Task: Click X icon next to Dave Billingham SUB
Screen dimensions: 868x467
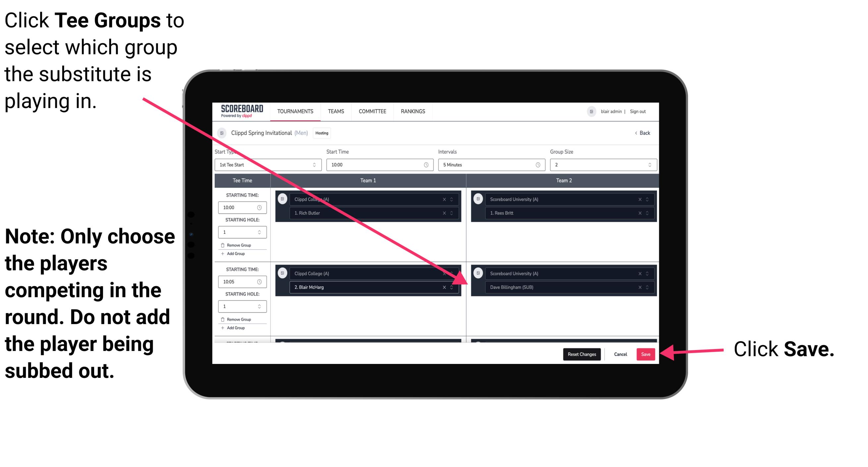Action: click(x=639, y=287)
